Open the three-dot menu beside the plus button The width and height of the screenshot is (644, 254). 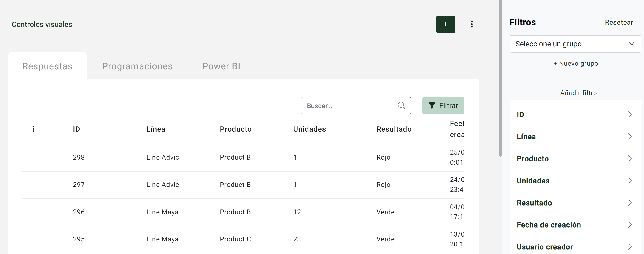coord(472,24)
